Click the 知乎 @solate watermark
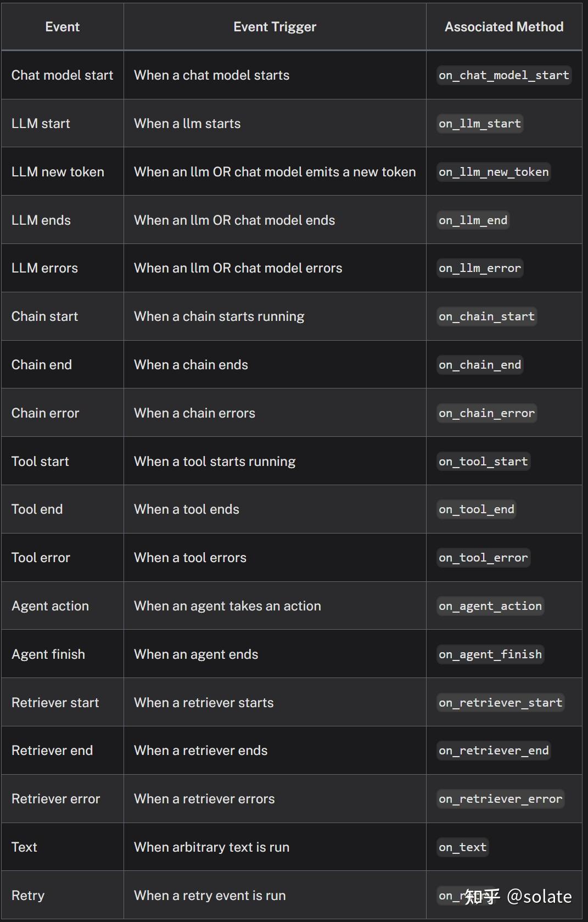 pos(518,897)
